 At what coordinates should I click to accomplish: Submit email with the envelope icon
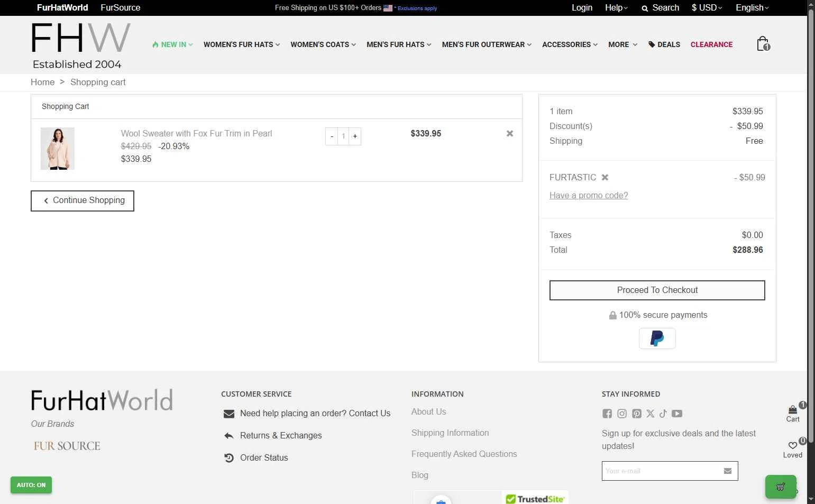click(728, 471)
